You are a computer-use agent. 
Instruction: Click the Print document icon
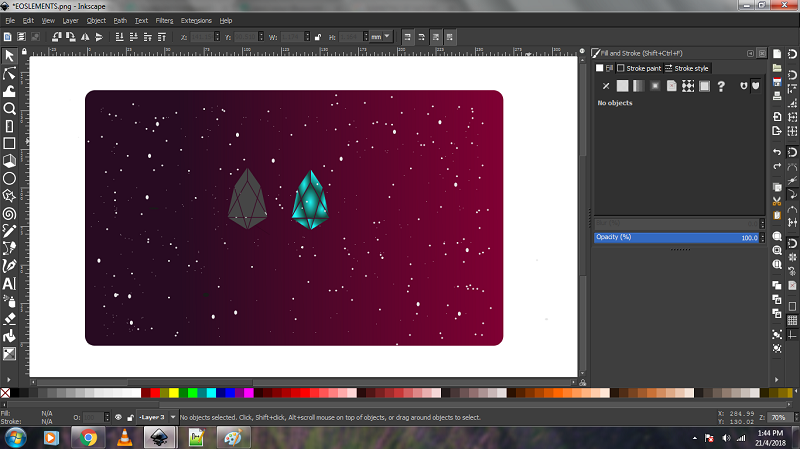pyautogui.click(x=777, y=95)
